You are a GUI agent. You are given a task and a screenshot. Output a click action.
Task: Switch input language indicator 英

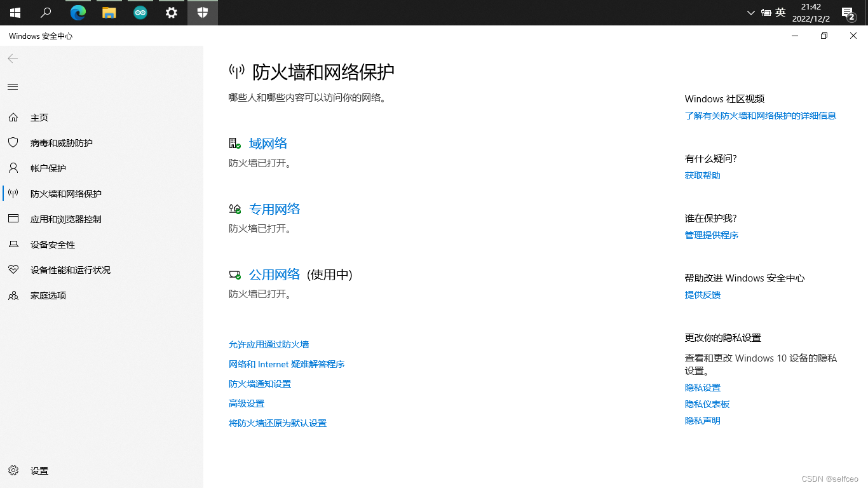[x=780, y=12]
